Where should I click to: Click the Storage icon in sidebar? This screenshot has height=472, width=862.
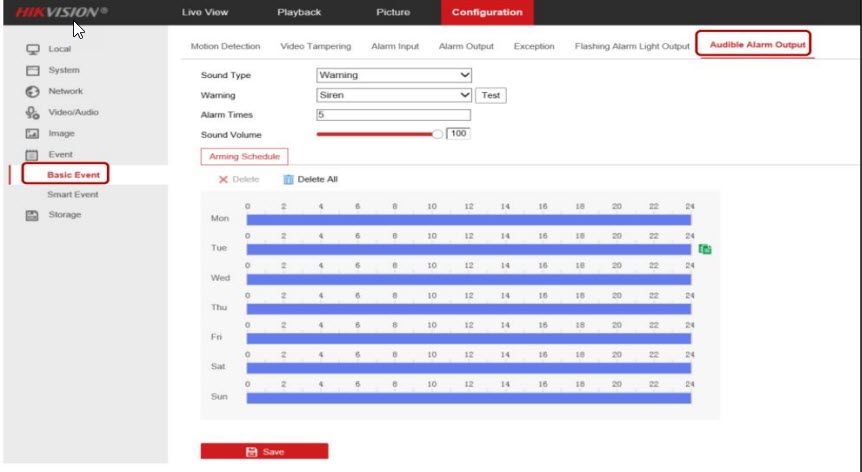click(32, 215)
